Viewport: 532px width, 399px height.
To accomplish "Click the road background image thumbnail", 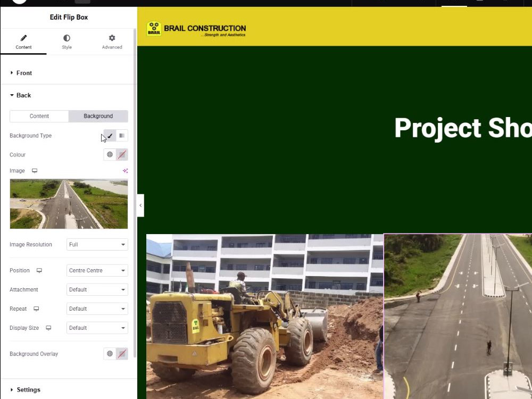I will pos(69,204).
